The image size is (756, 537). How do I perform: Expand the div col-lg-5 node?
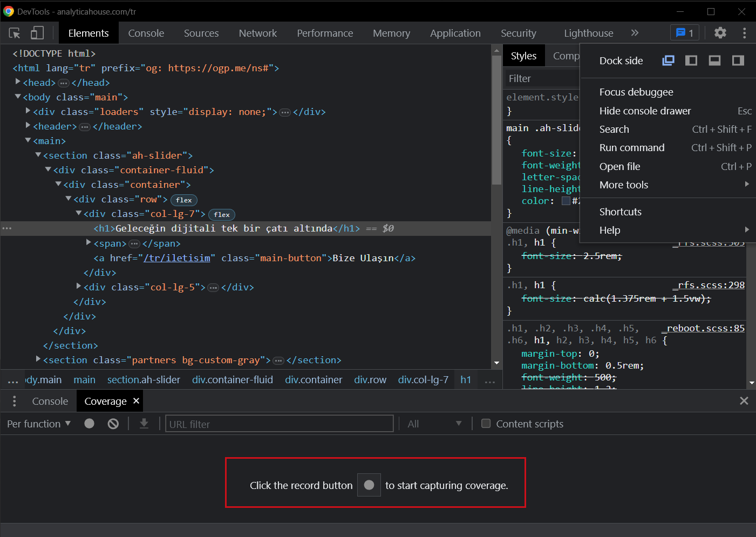coord(79,286)
